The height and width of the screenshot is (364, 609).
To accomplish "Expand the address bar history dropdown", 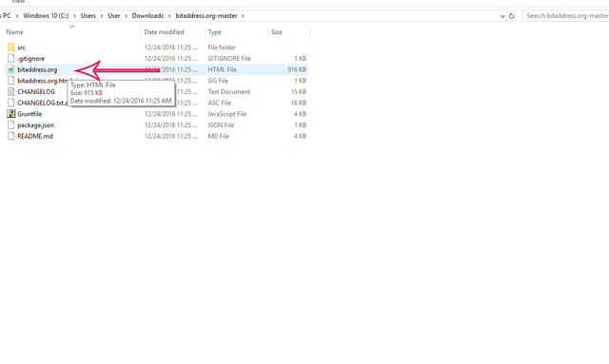I will click(x=502, y=16).
